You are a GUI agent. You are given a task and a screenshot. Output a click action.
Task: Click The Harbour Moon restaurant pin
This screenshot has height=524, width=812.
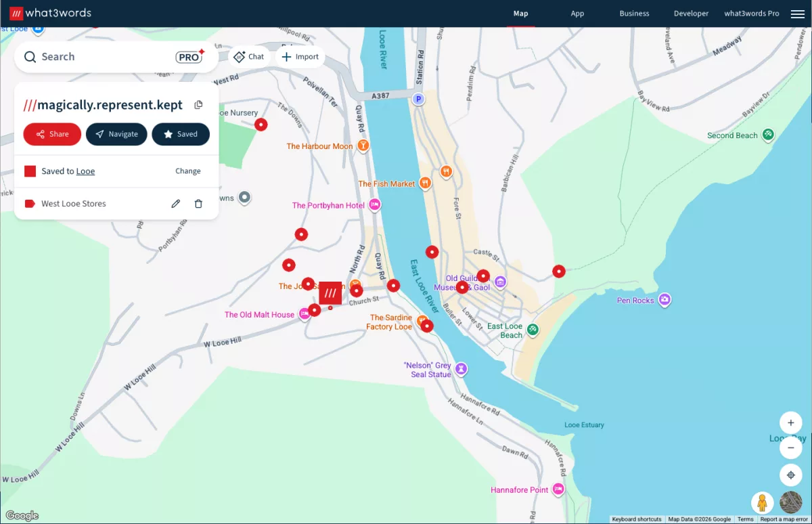coord(363,146)
